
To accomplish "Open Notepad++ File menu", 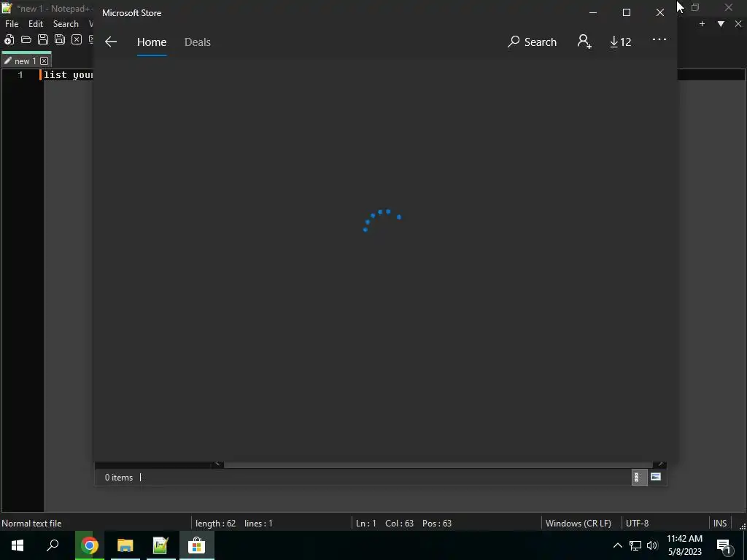I will [12, 24].
